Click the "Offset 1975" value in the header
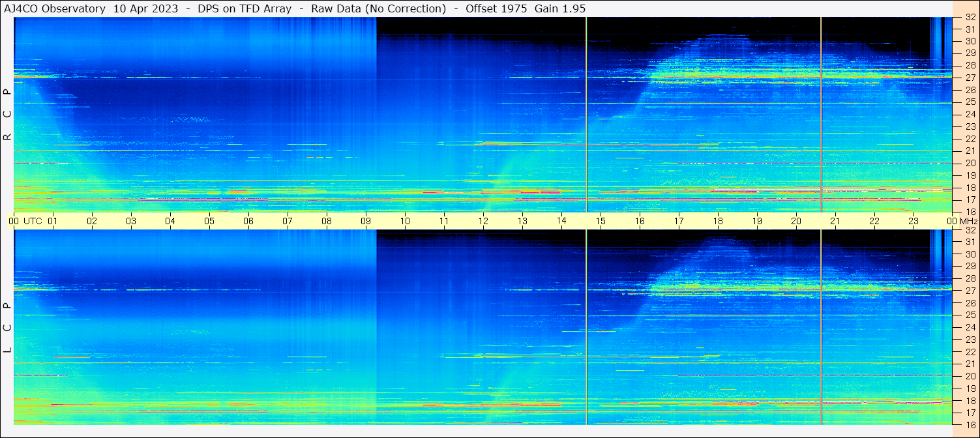Image resolution: width=980 pixels, height=438 pixels. (x=496, y=9)
